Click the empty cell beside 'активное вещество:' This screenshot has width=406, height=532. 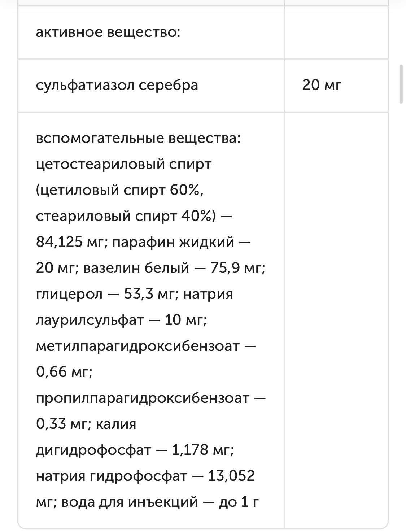coord(336,33)
